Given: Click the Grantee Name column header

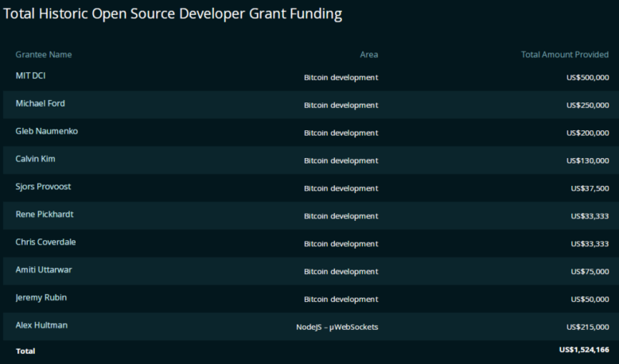Looking at the screenshot, I should [44, 54].
